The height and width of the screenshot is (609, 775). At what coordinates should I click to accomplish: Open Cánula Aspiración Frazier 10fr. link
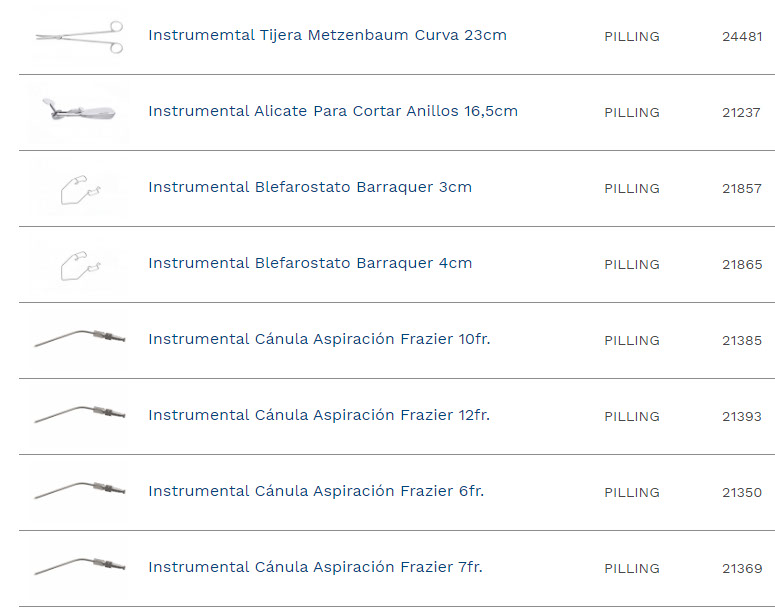pyautogui.click(x=319, y=339)
